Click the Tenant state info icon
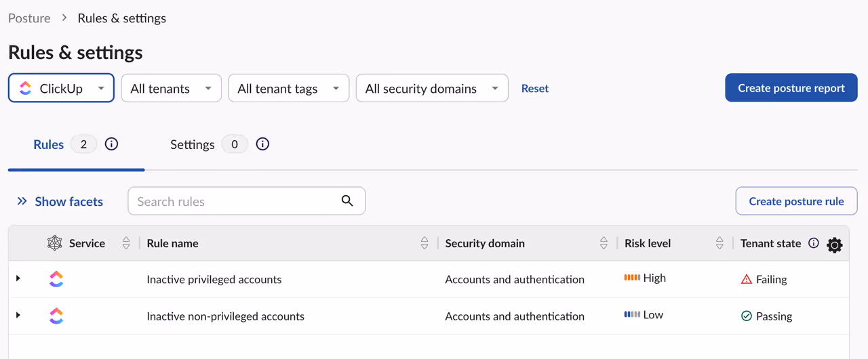 [x=814, y=243]
